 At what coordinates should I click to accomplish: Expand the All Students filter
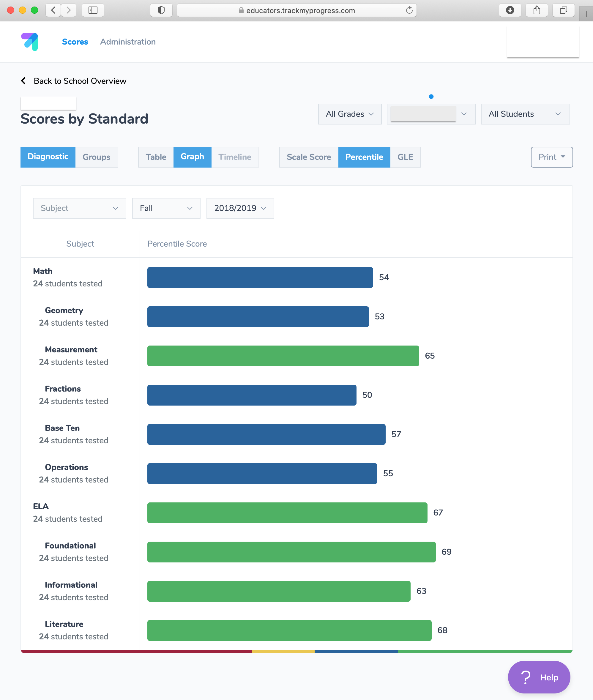click(x=525, y=114)
